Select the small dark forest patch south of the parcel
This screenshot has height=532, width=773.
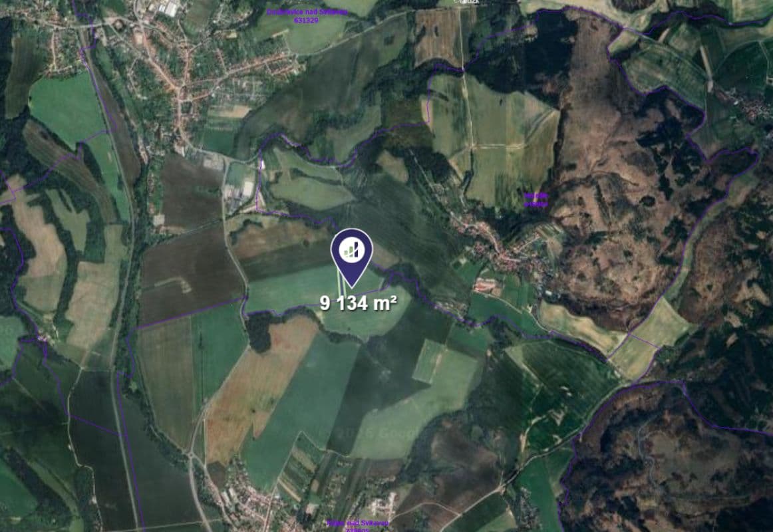260,332
